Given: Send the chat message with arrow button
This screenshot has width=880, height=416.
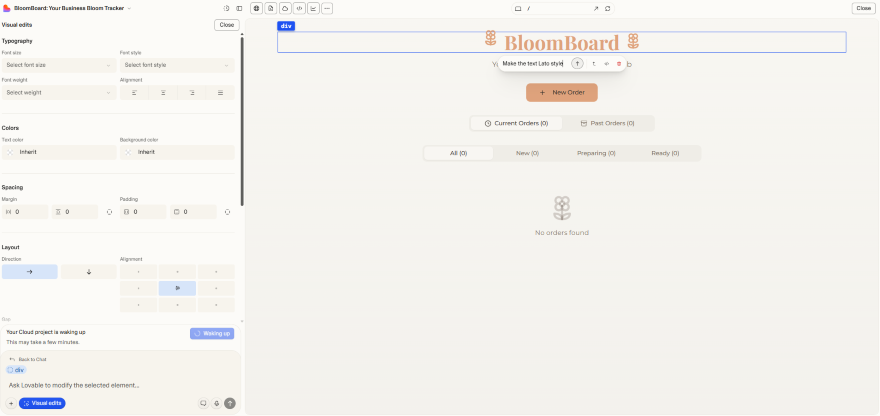Looking at the screenshot, I should click(230, 403).
